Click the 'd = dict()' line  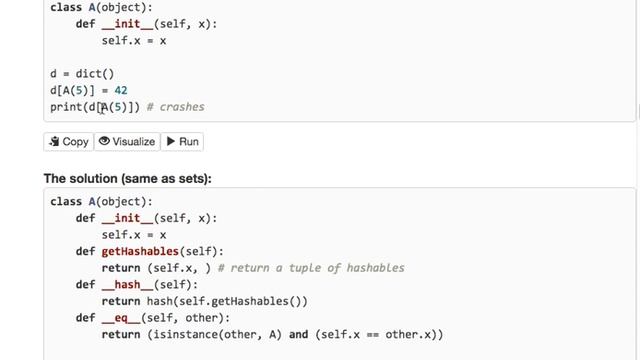[x=82, y=74]
